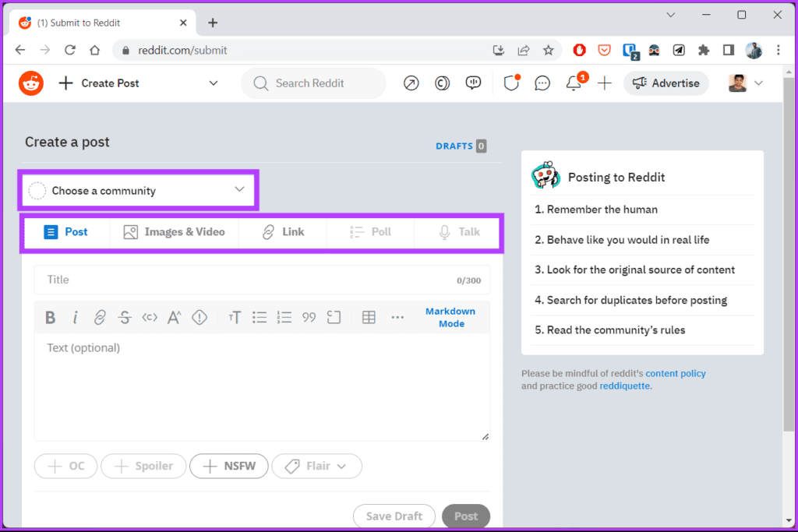Switch to the Images & Video tab
This screenshot has height=532, width=798.
pos(174,232)
